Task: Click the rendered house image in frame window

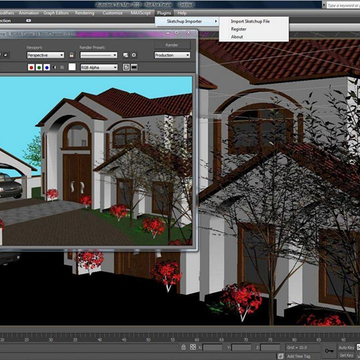Action: 96,161
